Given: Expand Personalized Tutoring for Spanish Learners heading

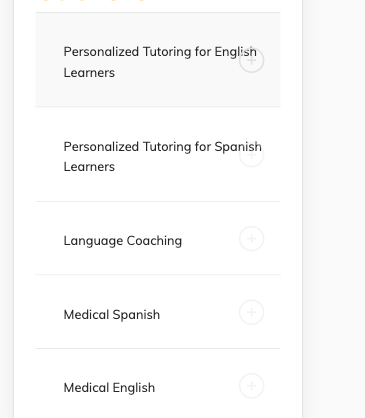Looking at the screenshot, I should point(162,156).
